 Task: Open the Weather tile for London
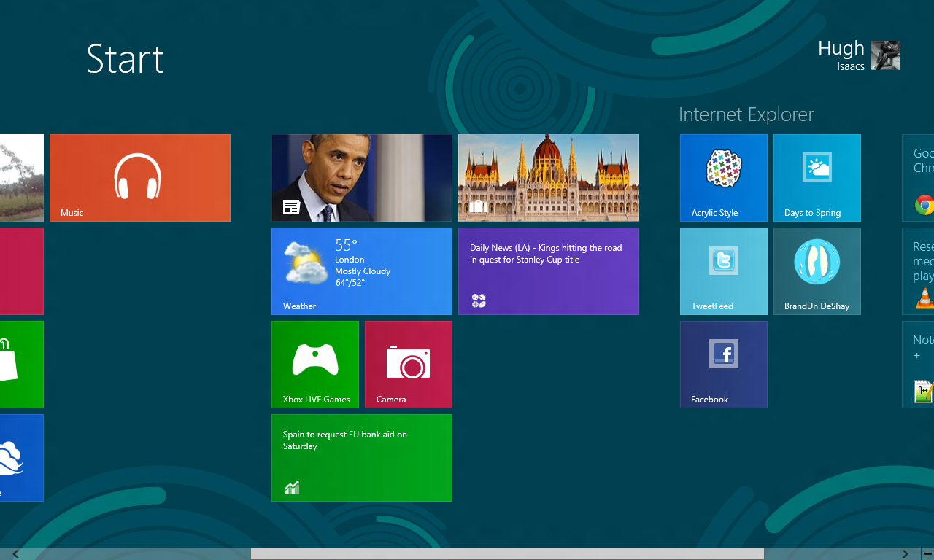pyautogui.click(x=362, y=271)
